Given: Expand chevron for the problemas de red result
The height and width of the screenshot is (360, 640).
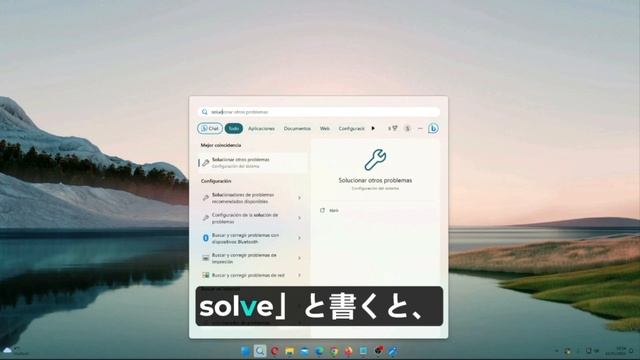Looking at the screenshot, I should pos(300,276).
